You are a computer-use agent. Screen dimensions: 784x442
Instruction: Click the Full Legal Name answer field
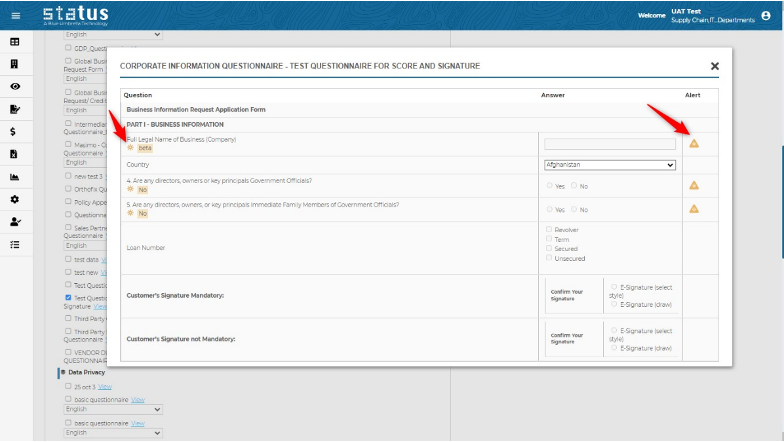[609, 144]
